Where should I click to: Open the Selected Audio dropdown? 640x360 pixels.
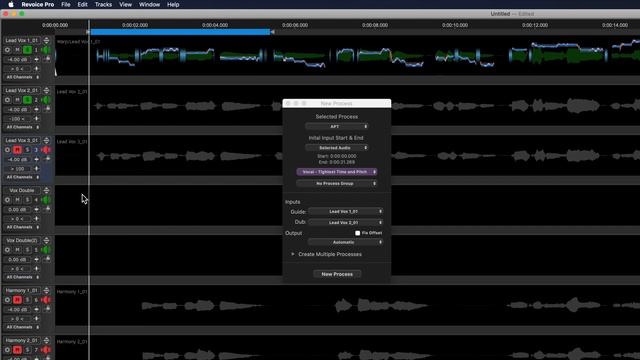click(337, 148)
